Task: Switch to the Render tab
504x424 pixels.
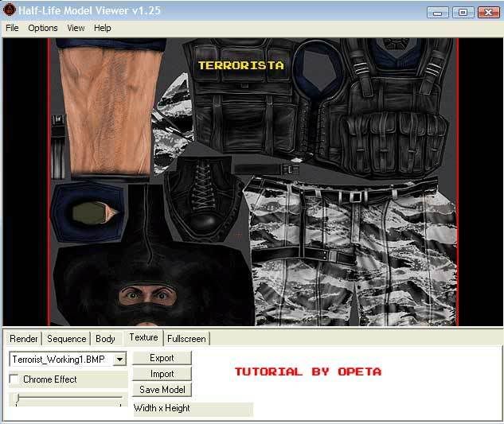Action: [23, 339]
